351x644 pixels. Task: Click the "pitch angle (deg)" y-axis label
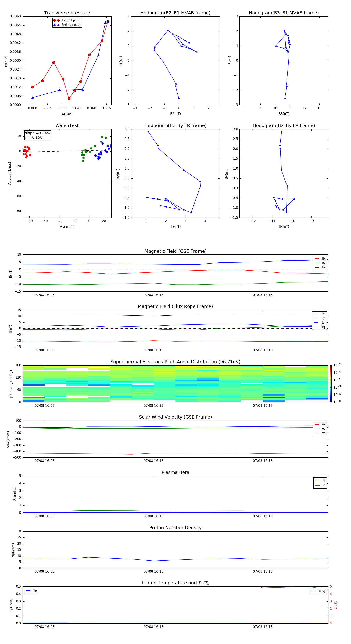[11, 384]
